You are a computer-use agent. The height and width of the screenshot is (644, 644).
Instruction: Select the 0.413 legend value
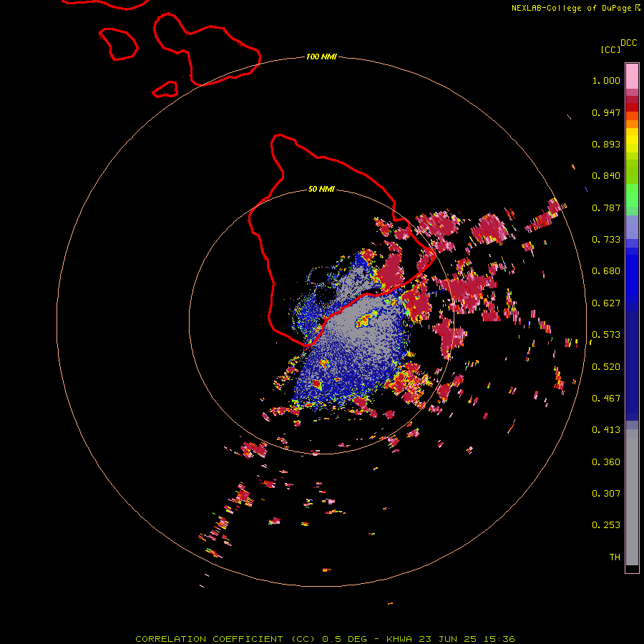[606, 430]
